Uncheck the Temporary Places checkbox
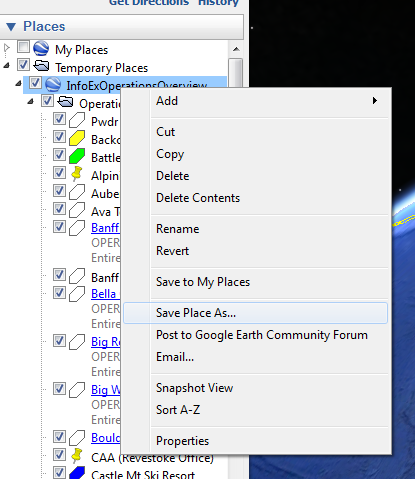The width and height of the screenshot is (415, 479). [x=23, y=65]
